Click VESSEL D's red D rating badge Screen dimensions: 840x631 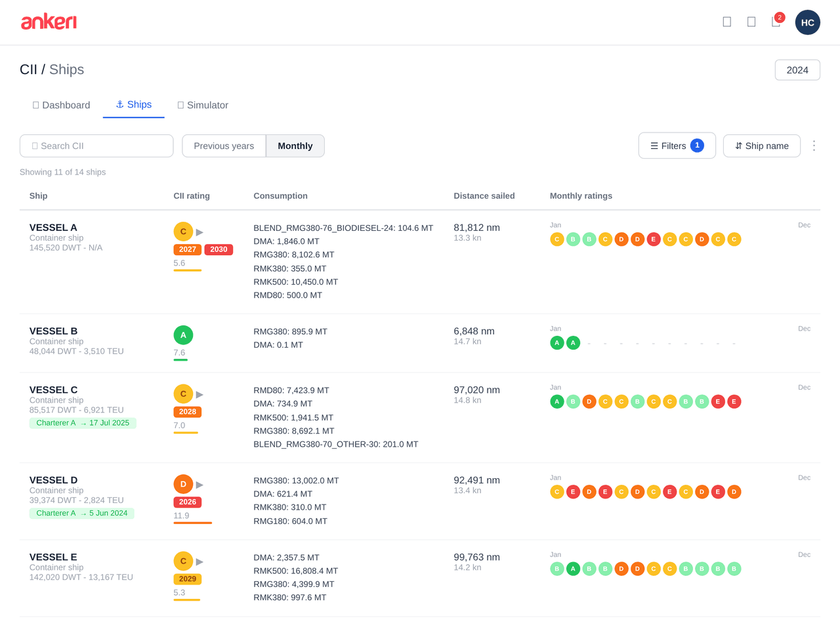(183, 483)
